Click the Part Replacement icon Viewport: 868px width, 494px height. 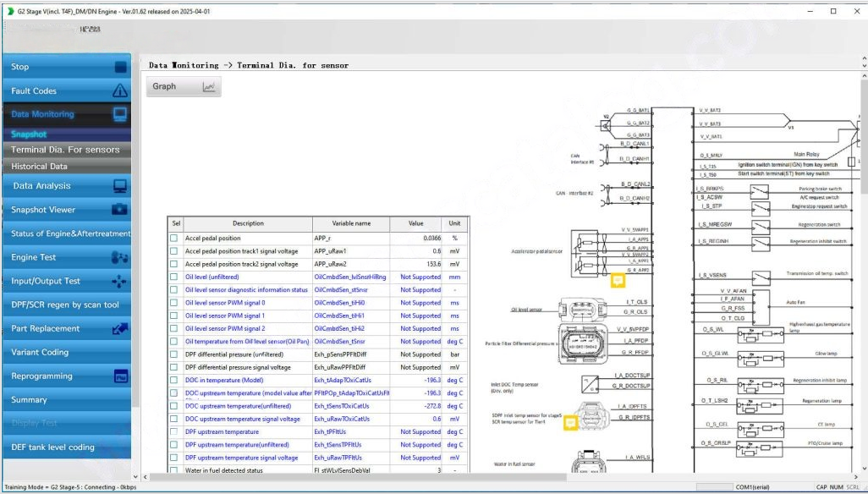(120, 328)
